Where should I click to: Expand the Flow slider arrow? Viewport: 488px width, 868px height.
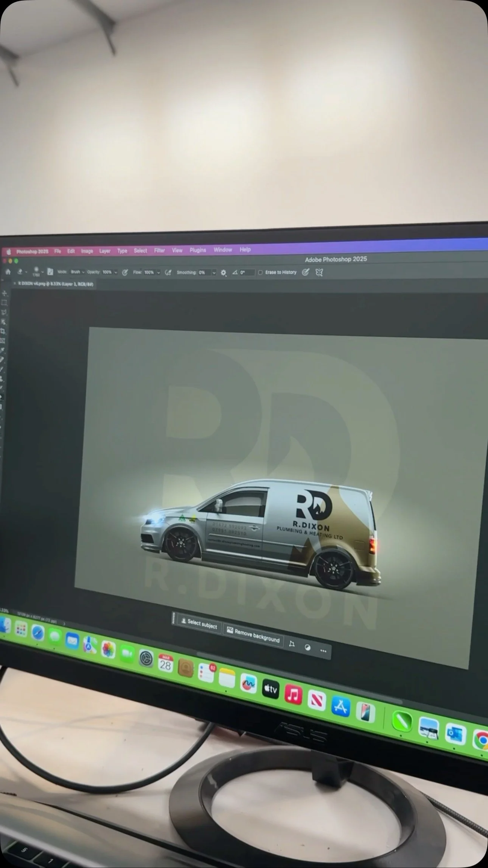158,272
